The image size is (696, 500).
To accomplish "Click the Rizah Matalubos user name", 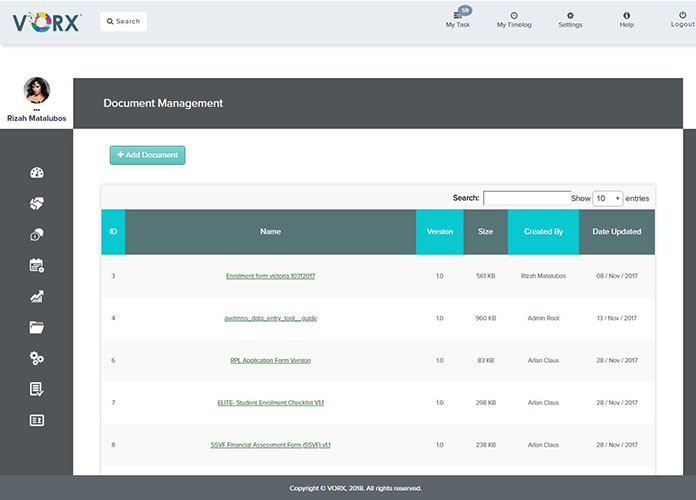I will pos(36,118).
